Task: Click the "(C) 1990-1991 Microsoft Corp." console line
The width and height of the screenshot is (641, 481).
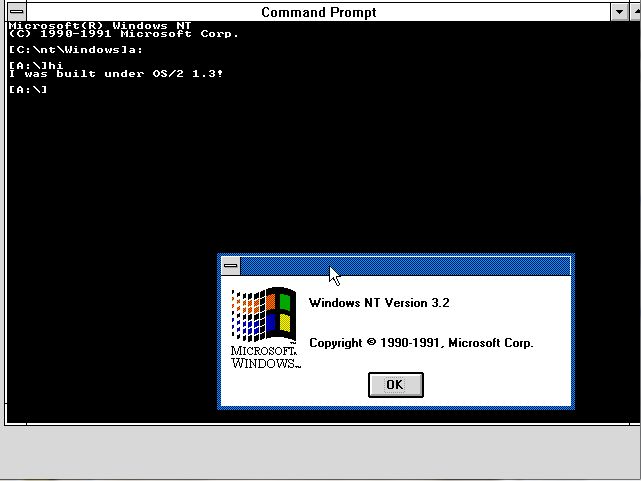Action: (x=123, y=34)
